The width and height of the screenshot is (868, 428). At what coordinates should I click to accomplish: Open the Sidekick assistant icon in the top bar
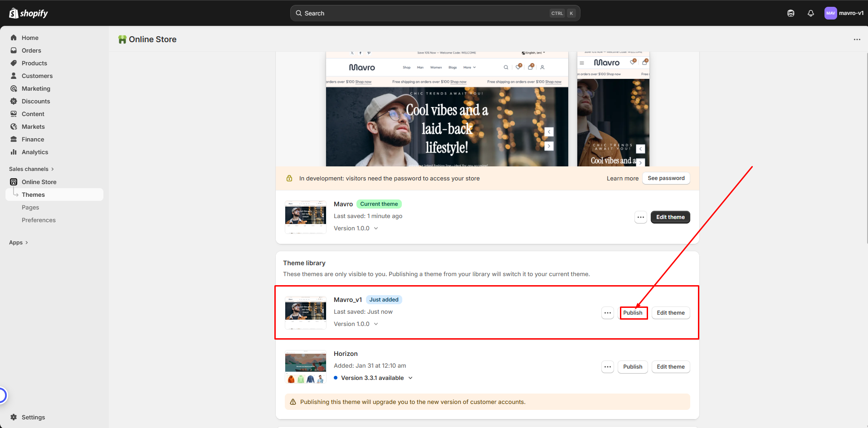790,13
